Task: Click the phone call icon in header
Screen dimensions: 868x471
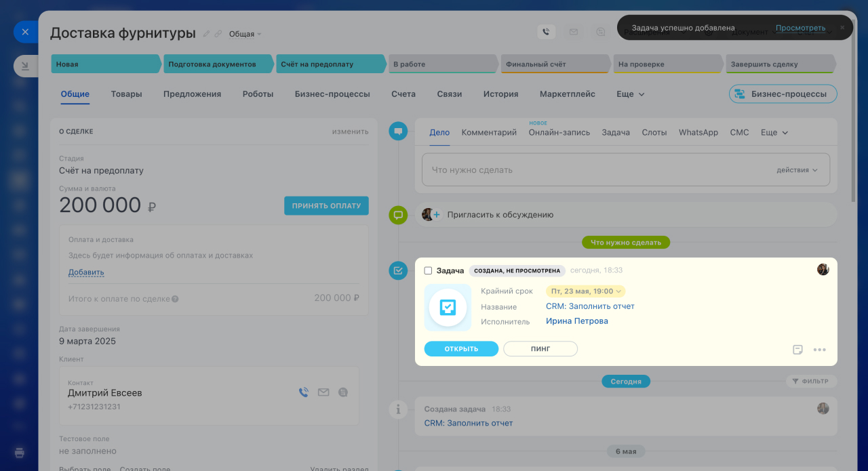Action: pyautogui.click(x=547, y=32)
